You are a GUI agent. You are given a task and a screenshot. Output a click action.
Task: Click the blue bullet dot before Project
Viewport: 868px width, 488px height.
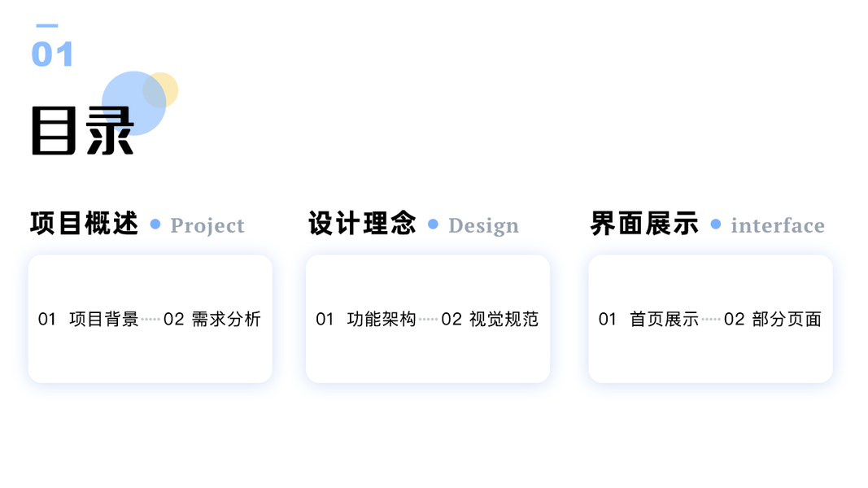[155, 224]
